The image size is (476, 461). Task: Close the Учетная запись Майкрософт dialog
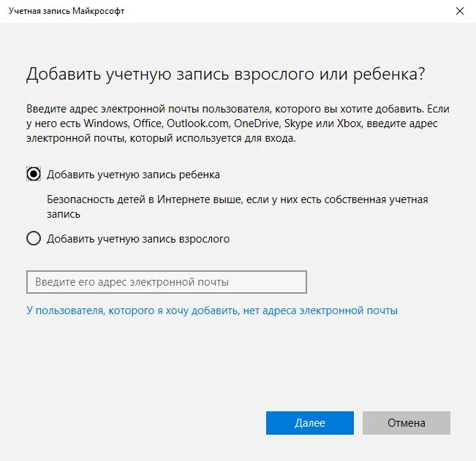point(460,11)
